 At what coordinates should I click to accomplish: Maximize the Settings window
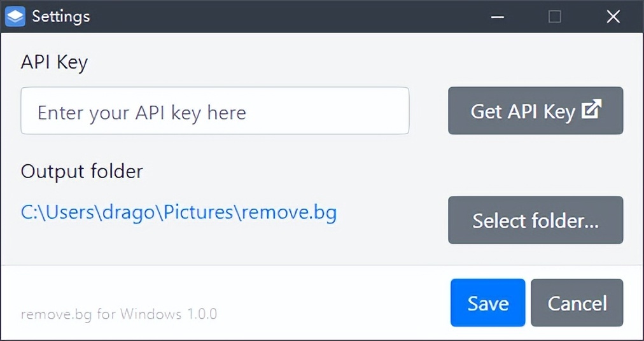click(x=555, y=17)
